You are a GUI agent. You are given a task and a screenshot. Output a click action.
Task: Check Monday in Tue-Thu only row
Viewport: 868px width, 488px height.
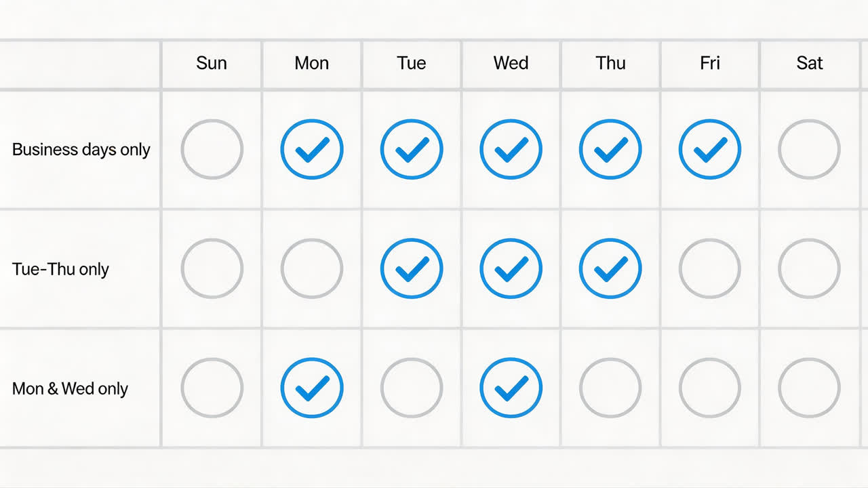312,268
